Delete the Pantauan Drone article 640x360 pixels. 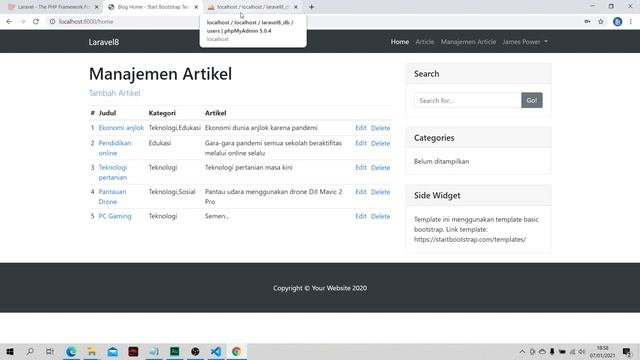(x=380, y=192)
